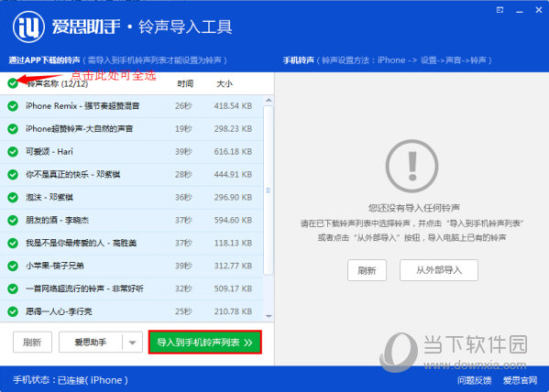Click size value 118.13 KB
The height and width of the screenshot is (392, 549).
tap(233, 243)
